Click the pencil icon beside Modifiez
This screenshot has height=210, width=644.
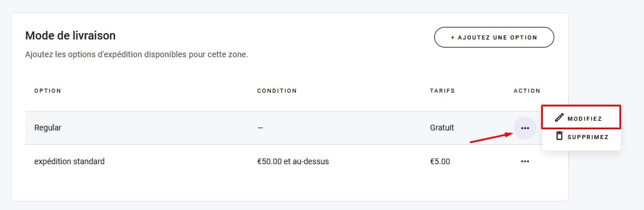tap(559, 117)
